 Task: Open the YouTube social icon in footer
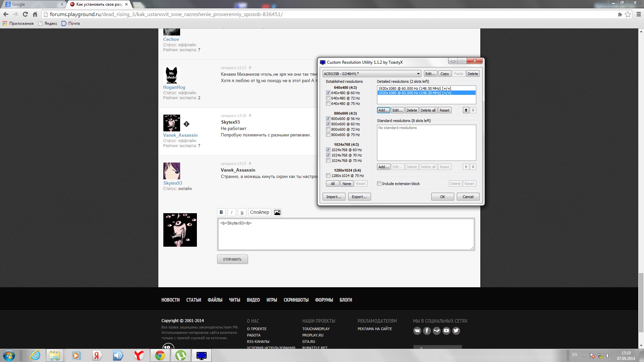[x=446, y=331]
